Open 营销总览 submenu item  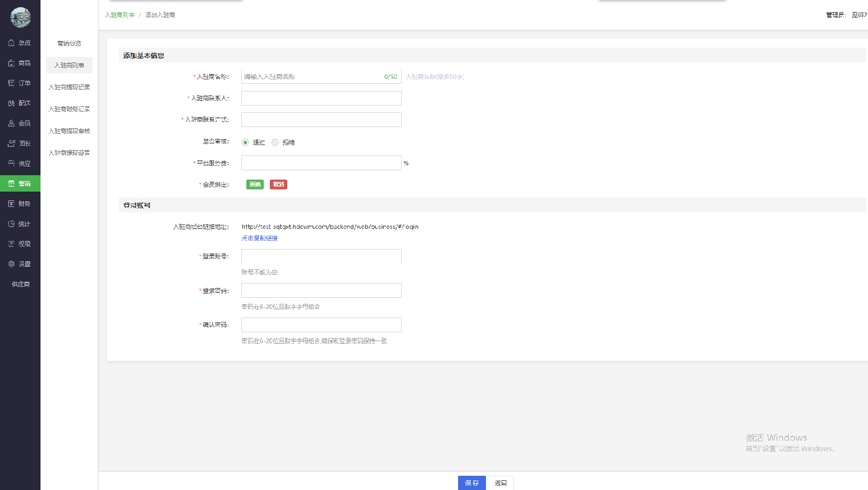click(x=69, y=43)
